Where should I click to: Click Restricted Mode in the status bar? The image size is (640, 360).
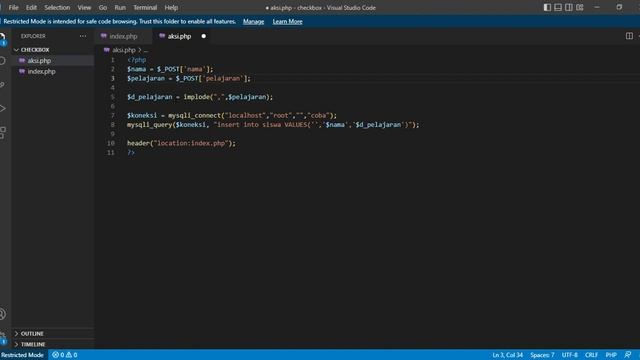pos(22,355)
